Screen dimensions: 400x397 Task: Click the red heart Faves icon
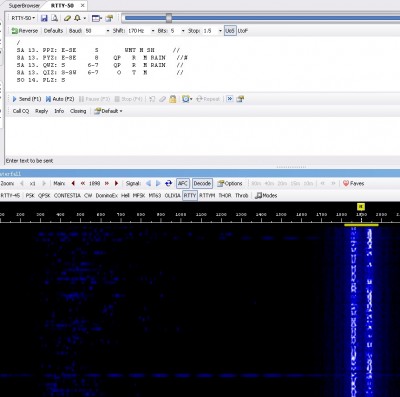point(346,183)
